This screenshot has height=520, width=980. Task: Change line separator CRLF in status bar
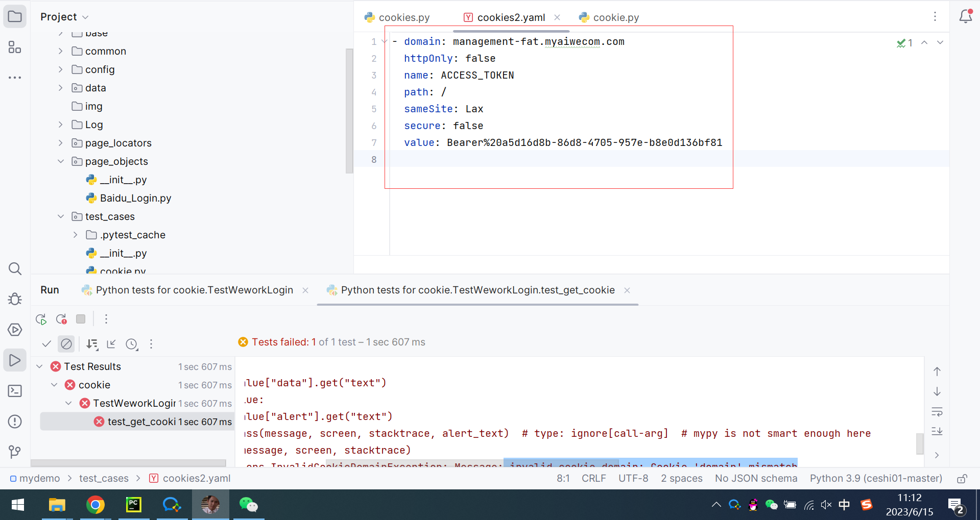click(x=593, y=478)
